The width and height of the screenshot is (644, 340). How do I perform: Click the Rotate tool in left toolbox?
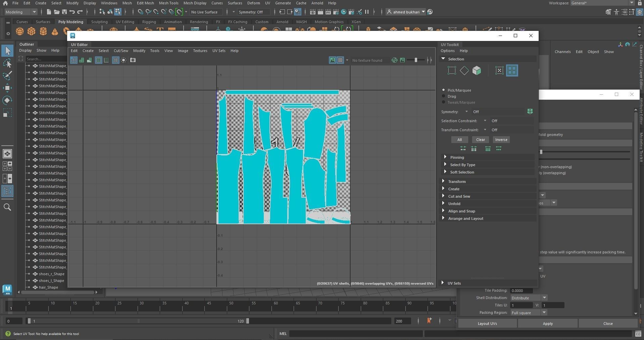pyautogui.click(x=7, y=100)
